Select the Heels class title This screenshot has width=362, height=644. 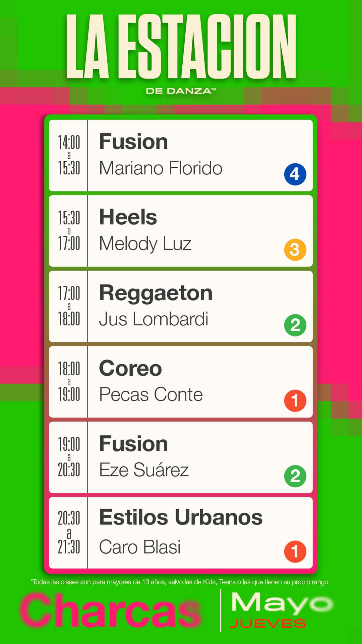pos(128,217)
